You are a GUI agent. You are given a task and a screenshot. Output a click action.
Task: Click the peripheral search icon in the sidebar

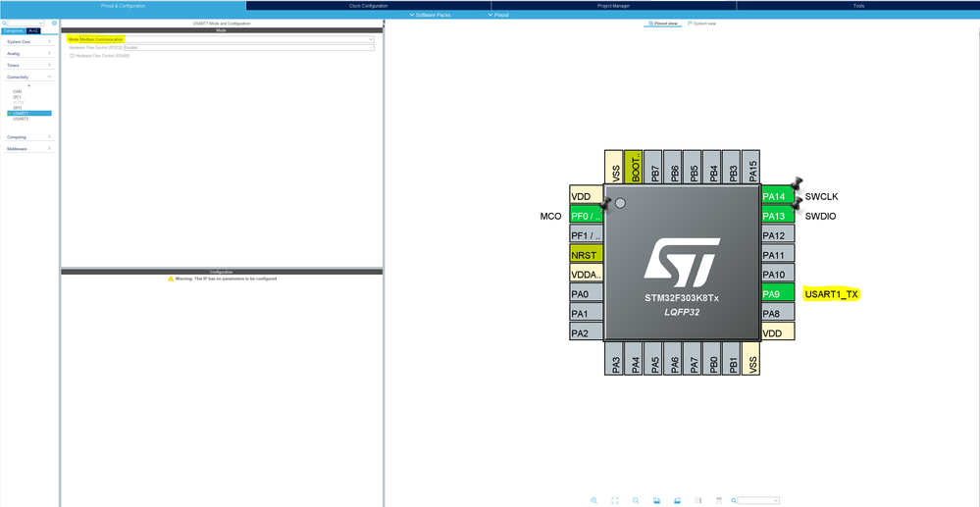4,24
